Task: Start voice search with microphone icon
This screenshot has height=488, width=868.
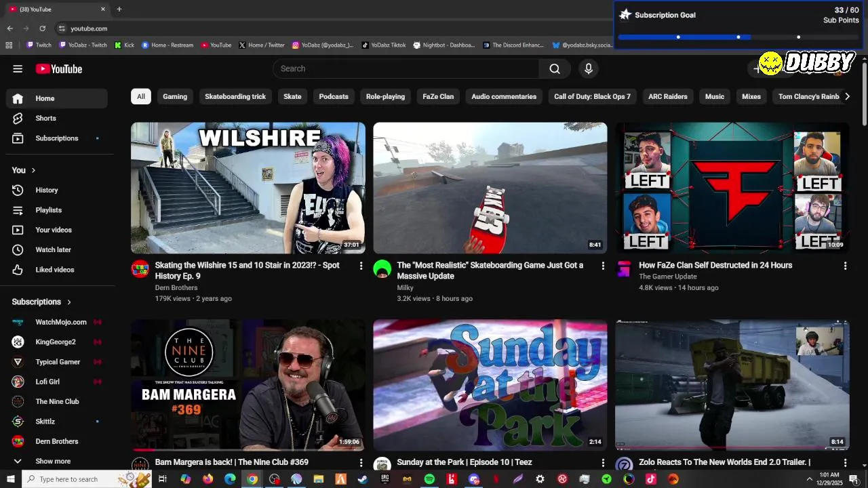Action: coord(589,68)
